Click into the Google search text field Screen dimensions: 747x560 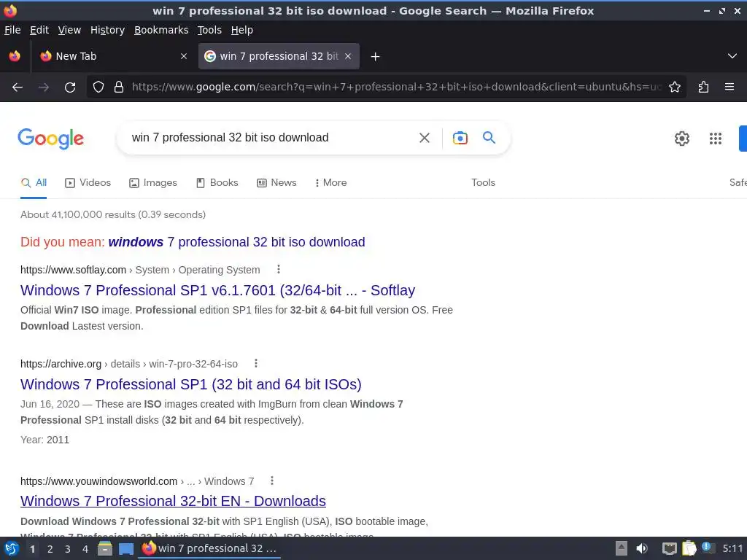269,138
